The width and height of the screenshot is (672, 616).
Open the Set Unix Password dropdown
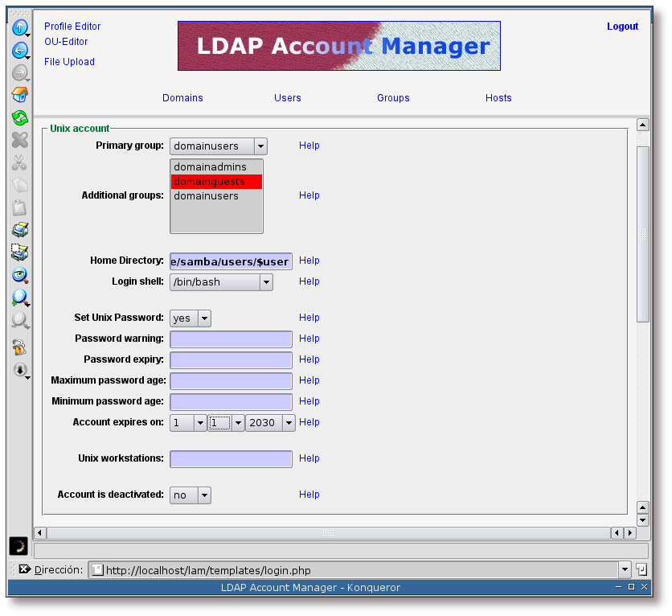[191, 318]
